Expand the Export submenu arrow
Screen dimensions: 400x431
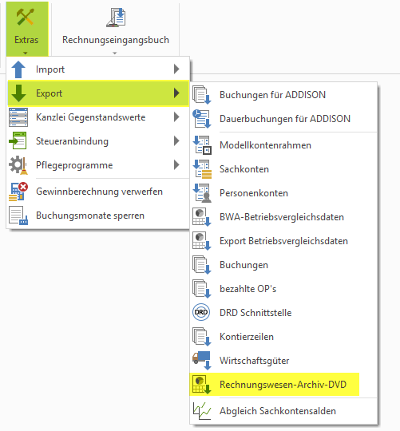point(177,93)
